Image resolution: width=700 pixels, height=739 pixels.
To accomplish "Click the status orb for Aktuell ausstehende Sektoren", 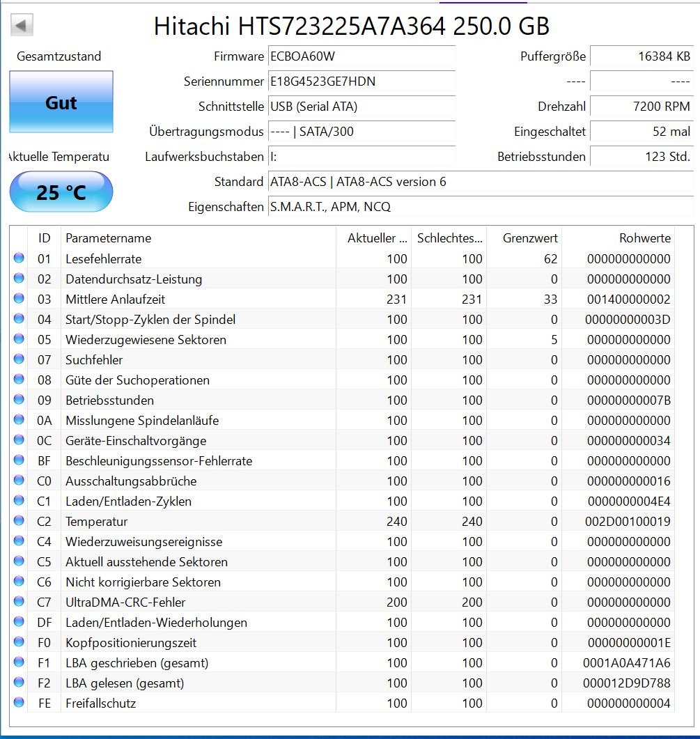I will coord(19,561).
